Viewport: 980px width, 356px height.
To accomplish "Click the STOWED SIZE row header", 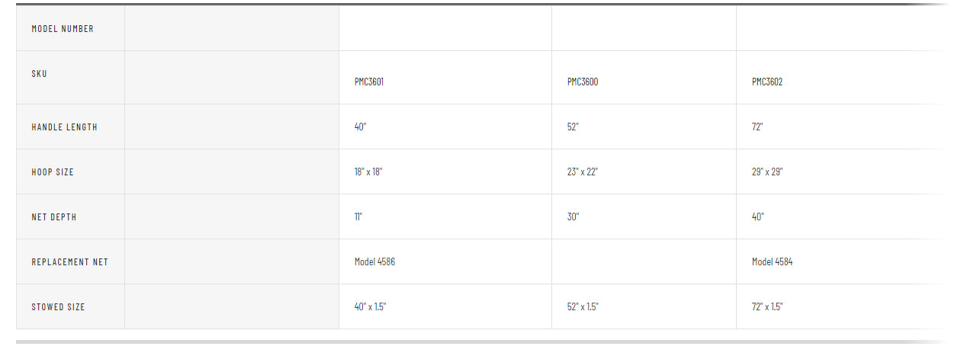I will pyautogui.click(x=58, y=307).
